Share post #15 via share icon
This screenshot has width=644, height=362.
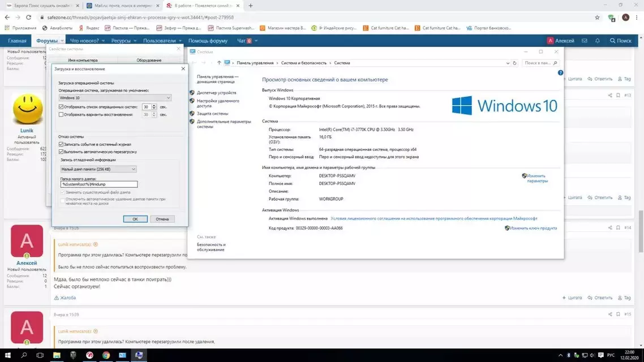(x=610, y=314)
